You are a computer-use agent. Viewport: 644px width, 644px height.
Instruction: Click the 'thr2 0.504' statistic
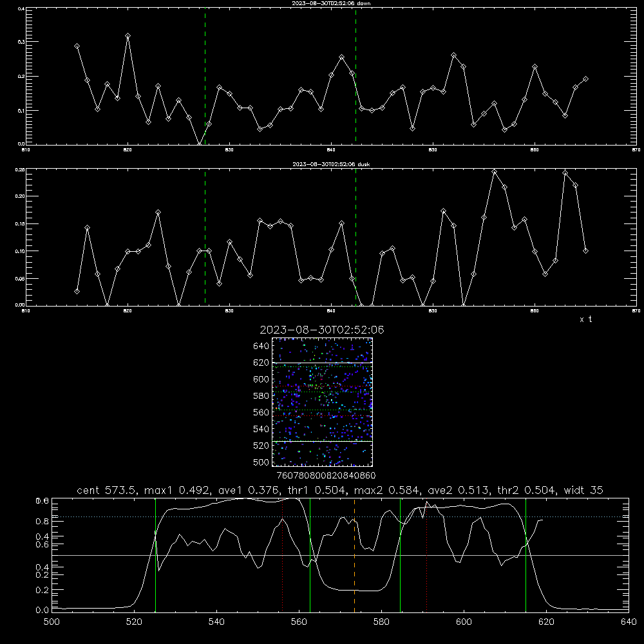pos(527,490)
